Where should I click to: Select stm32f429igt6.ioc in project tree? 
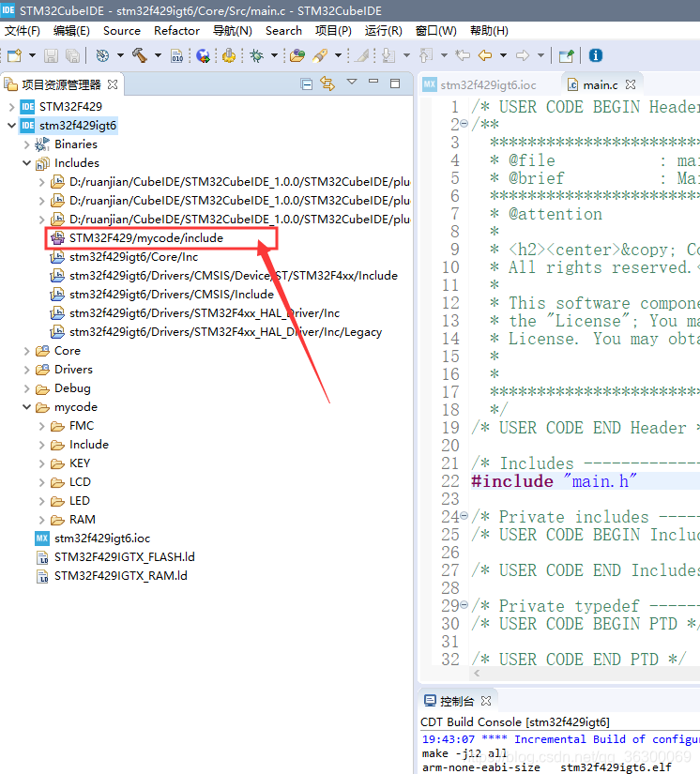tap(101, 539)
